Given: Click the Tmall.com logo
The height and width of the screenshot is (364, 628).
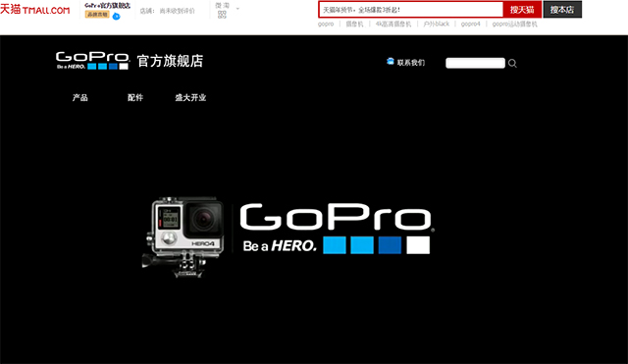Looking at the screenshot, I should [x=35, y=10].
